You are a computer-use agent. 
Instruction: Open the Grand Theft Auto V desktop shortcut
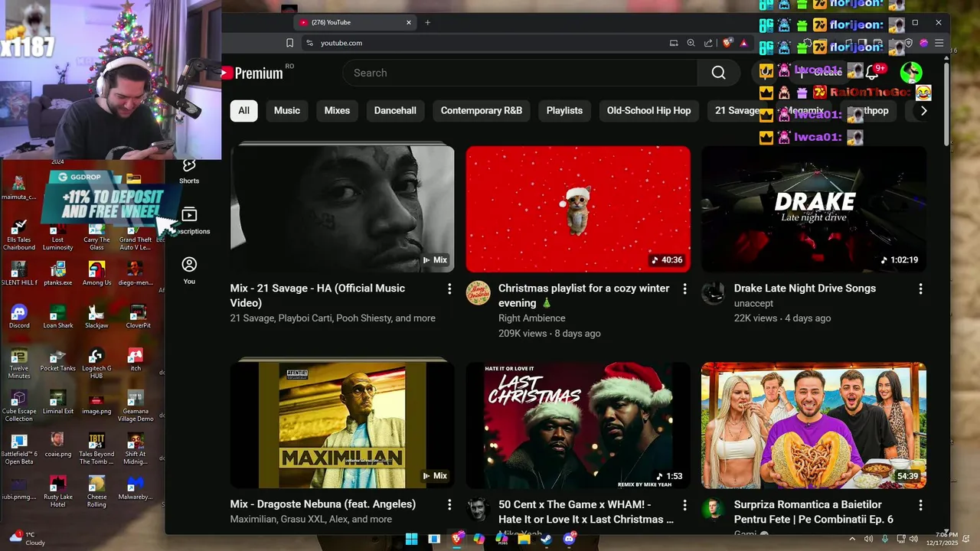(135, 236)
